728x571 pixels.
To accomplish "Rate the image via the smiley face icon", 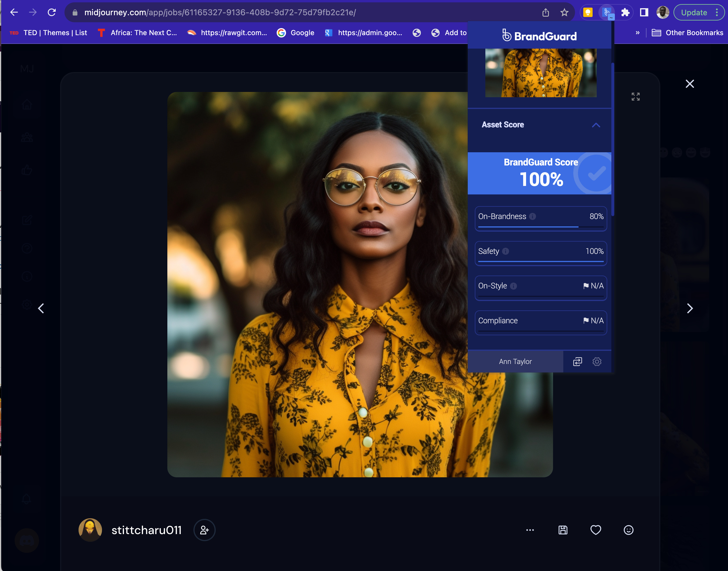I will (628, 530).
